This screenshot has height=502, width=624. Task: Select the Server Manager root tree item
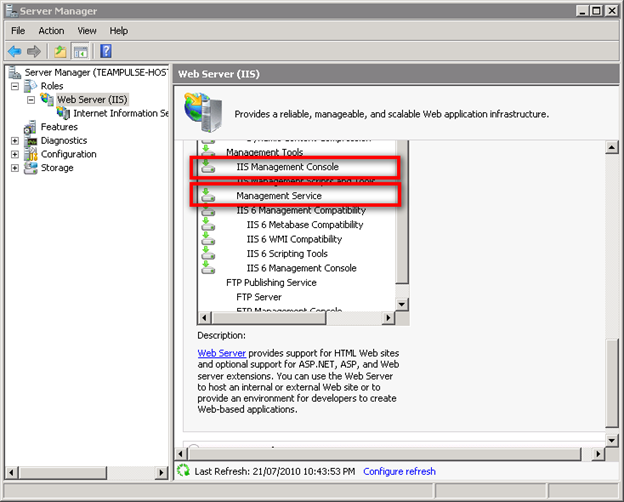coord(96,72)
